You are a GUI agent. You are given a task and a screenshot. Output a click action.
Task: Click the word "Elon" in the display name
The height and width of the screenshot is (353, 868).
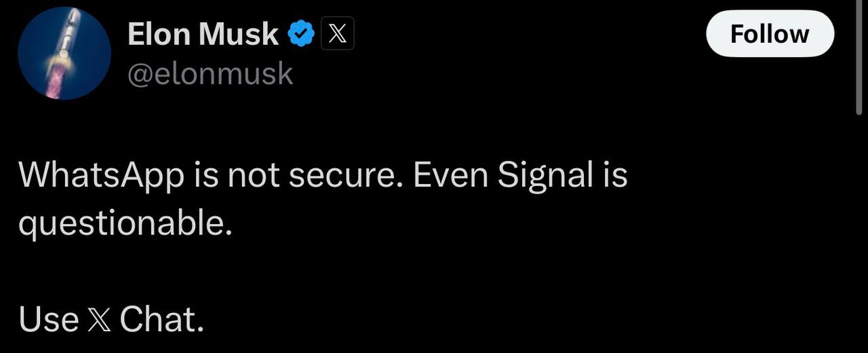tap(161, 34)
